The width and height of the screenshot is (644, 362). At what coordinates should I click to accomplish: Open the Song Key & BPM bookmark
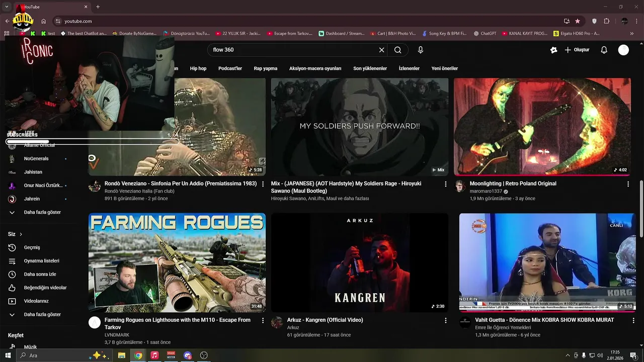pos(444,33)
